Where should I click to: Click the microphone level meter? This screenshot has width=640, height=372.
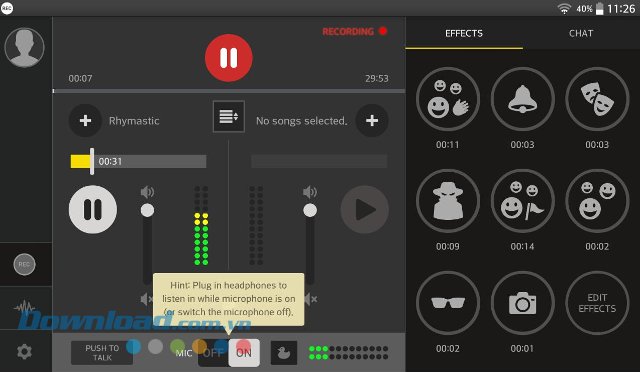pos(348,353)
